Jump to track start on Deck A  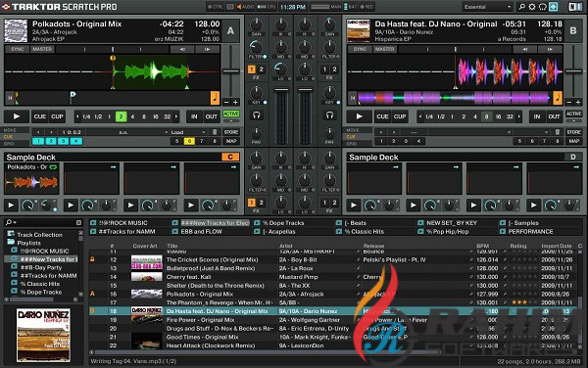10,98
